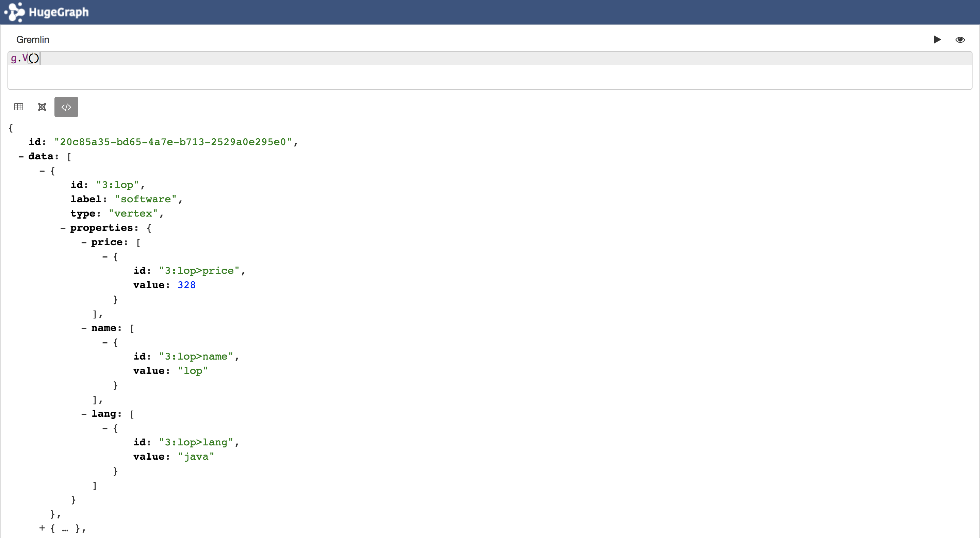The image size is (980, 538).
Task: Collapse the lang array
Action: click(x=84, y=414)
